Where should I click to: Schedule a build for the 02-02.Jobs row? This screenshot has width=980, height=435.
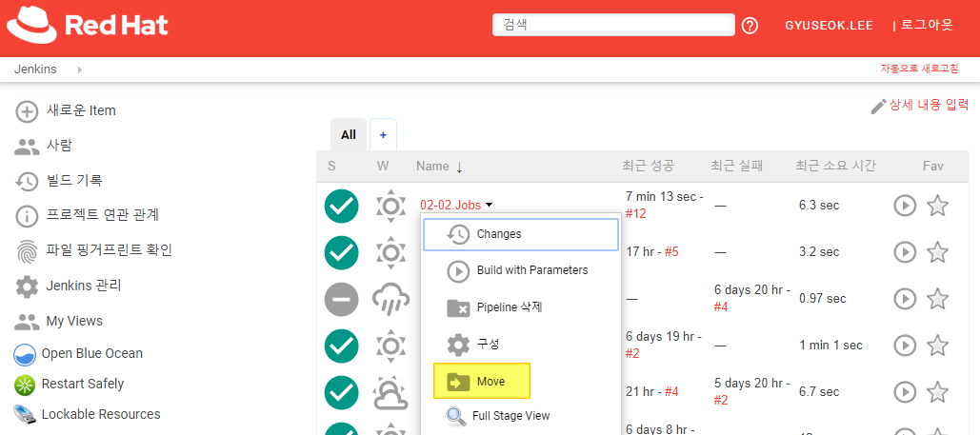[x=905, y=206]
